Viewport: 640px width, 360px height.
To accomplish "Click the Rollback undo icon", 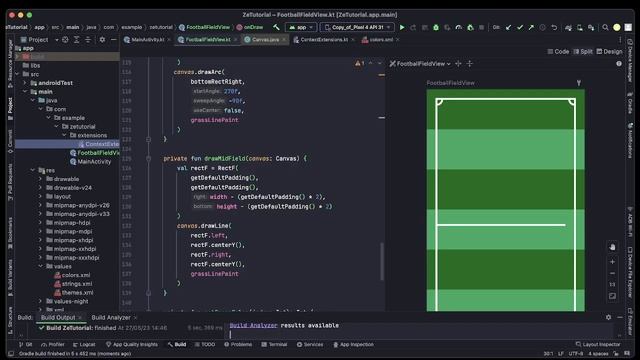I will coord(554,27).
